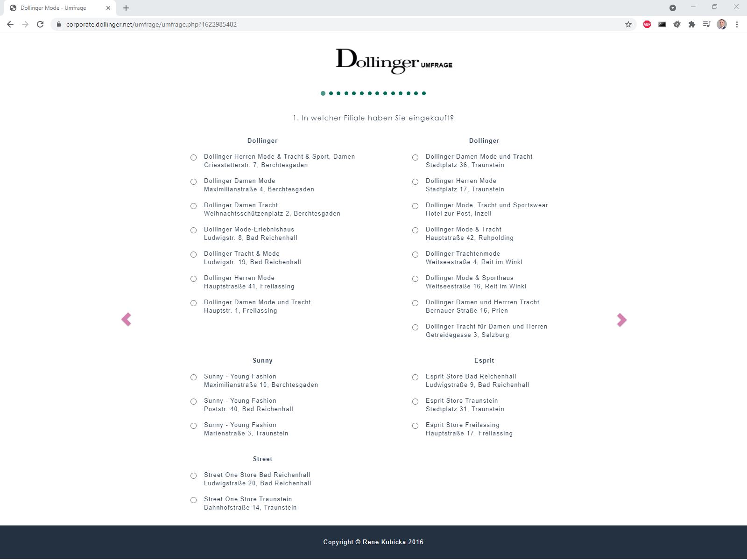Select Street One Store Bad Reichenhall
Viewport: 747px width, 560px height.
193,476
